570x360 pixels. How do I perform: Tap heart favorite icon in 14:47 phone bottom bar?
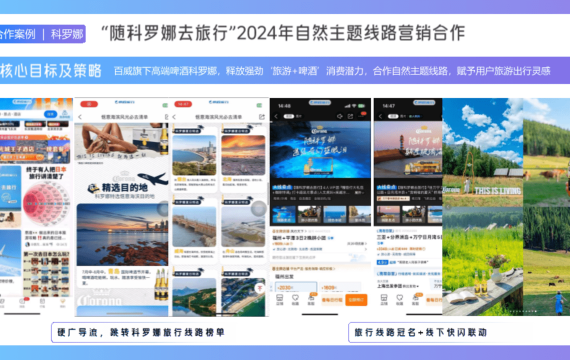(400, 300)
